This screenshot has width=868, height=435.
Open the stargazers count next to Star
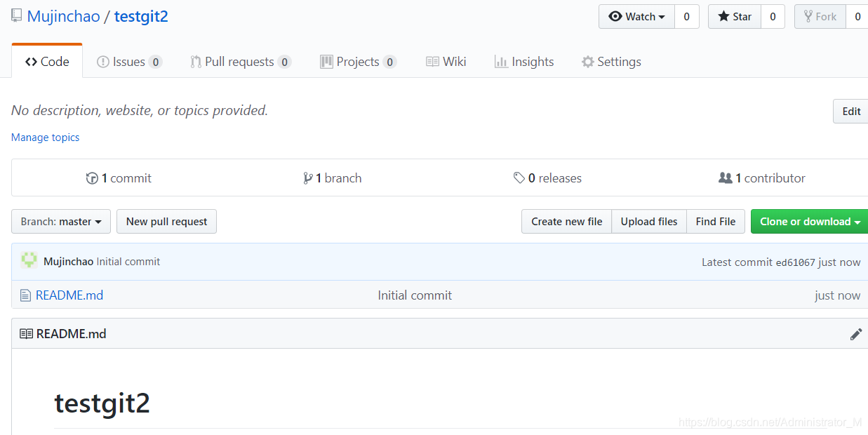[x=773, y=17]
